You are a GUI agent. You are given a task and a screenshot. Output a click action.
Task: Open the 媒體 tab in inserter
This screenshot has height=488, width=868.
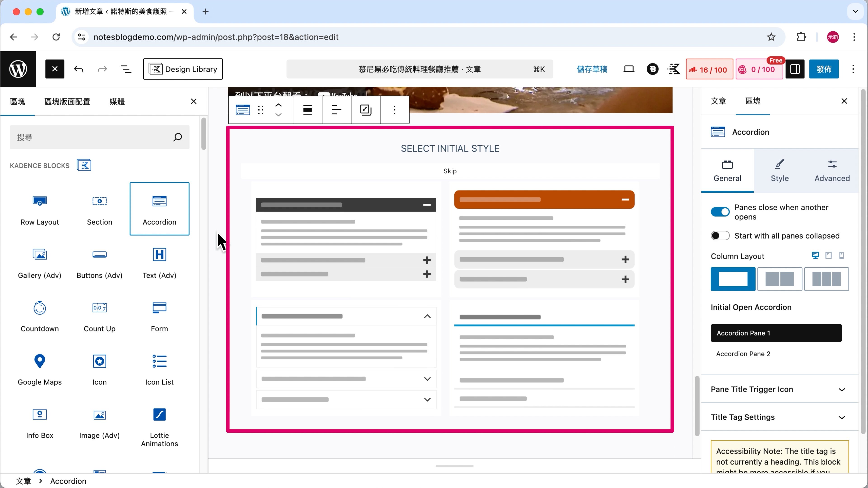pos(117,101)
